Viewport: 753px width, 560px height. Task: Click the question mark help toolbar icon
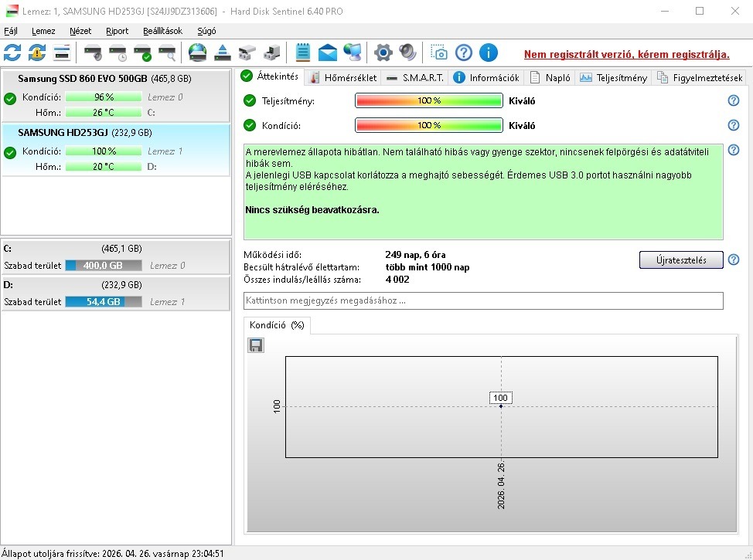(463, 53)
